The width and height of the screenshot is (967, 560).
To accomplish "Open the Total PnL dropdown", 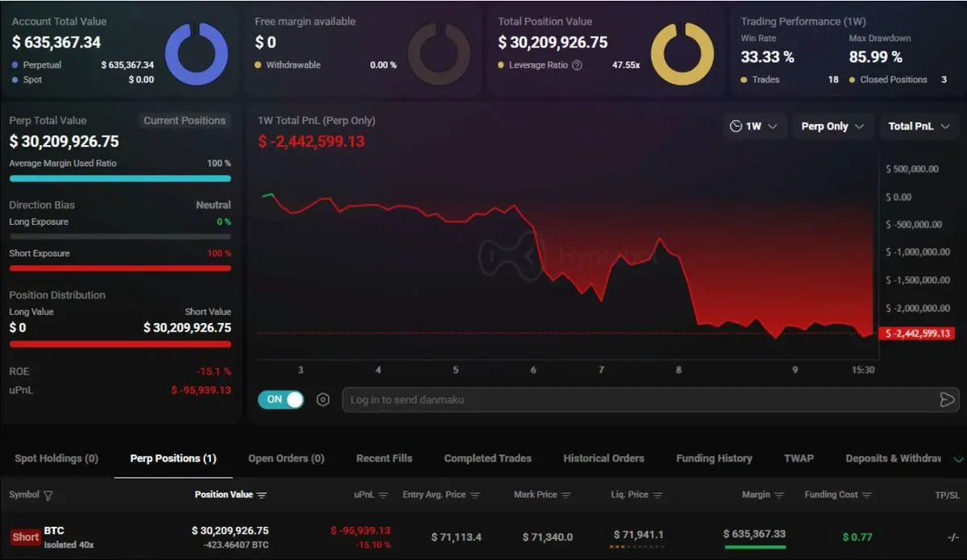I will [x=919, y=127].
